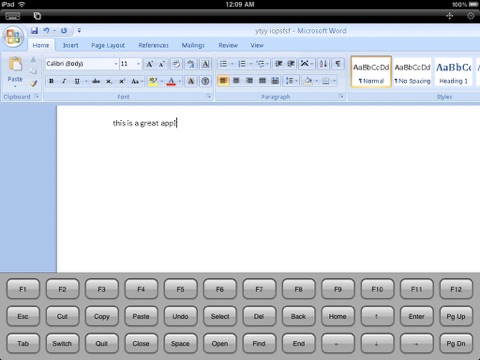Screen dimensions: 480x360
Task: Open Paragraph dialog launcher
Action: tap(341, 96)
